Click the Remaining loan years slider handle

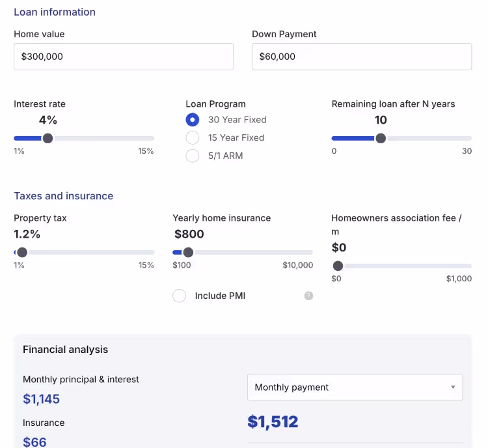(x=381, y=138)
